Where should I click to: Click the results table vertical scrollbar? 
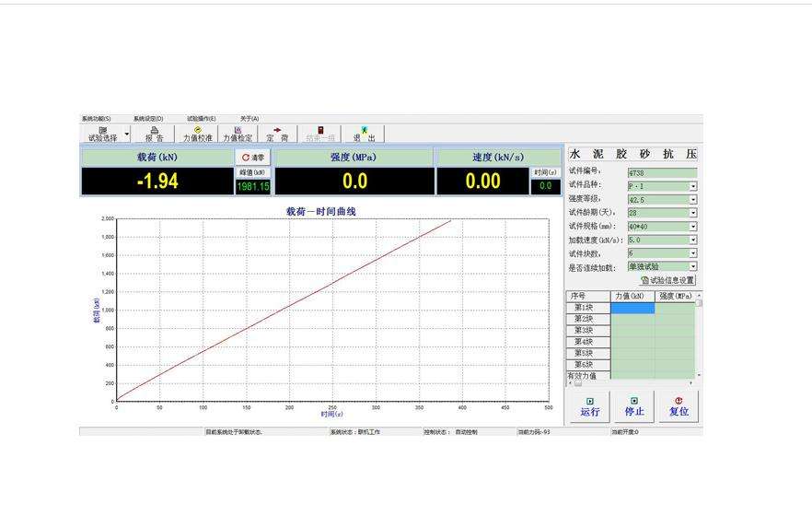699,334
